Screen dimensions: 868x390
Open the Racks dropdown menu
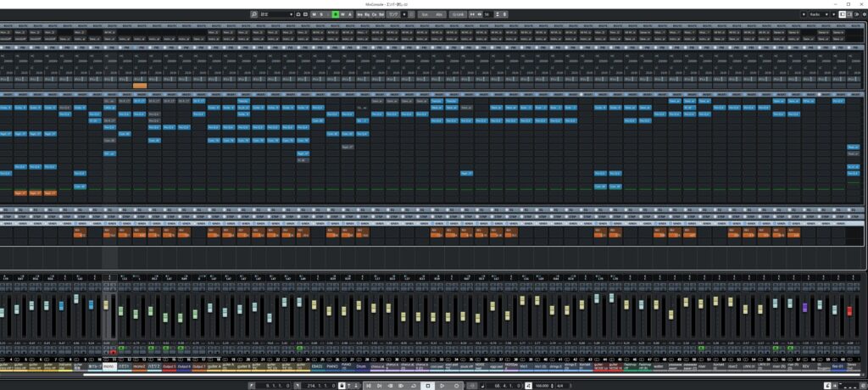coord(816,14)
